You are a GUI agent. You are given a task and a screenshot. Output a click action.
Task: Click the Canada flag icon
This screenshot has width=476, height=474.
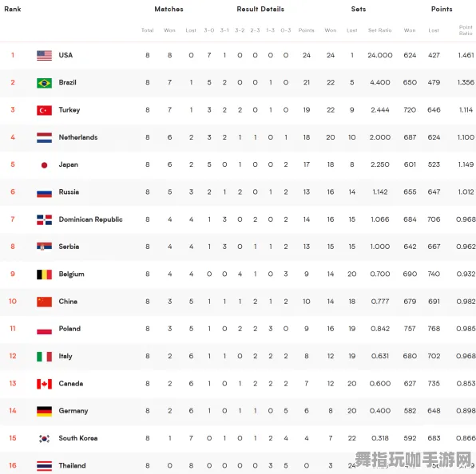44,384
